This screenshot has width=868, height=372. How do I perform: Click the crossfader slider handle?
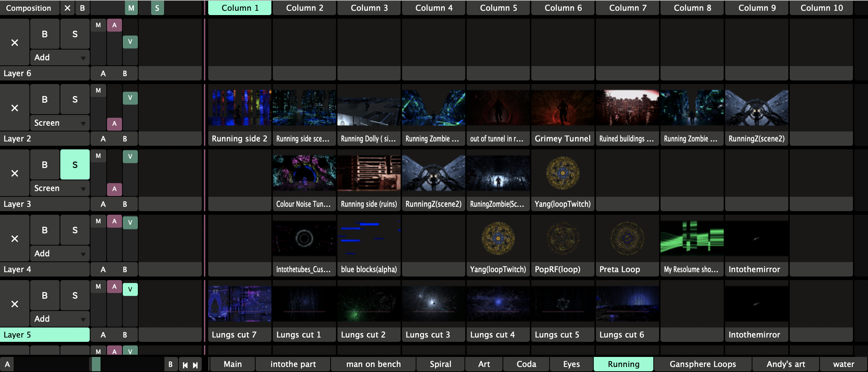[96, 364]
